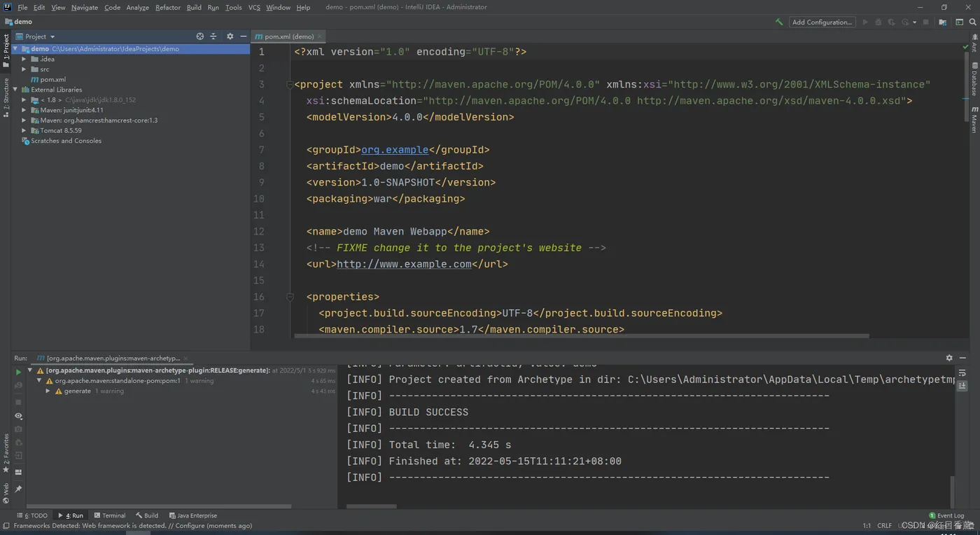The image size is (980, 535).
Task: Open the Event Log
Action: click(946, 515)
